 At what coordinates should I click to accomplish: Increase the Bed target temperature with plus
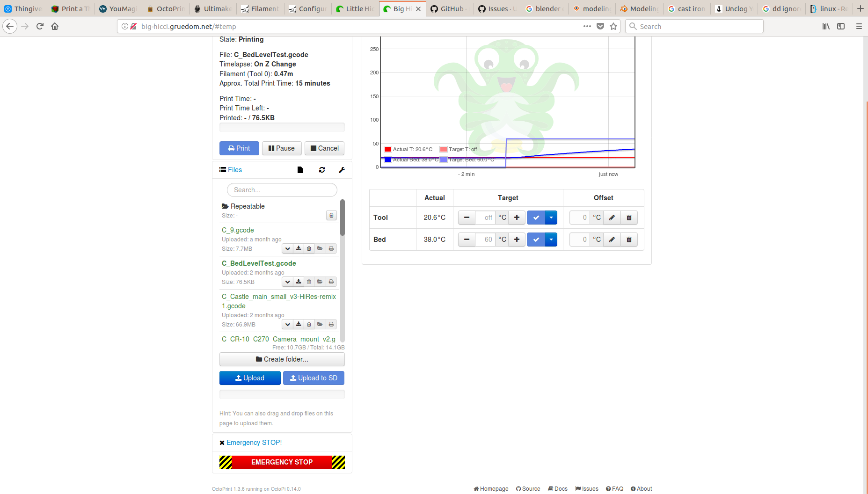pyautogui.click(x=517, y=240)
